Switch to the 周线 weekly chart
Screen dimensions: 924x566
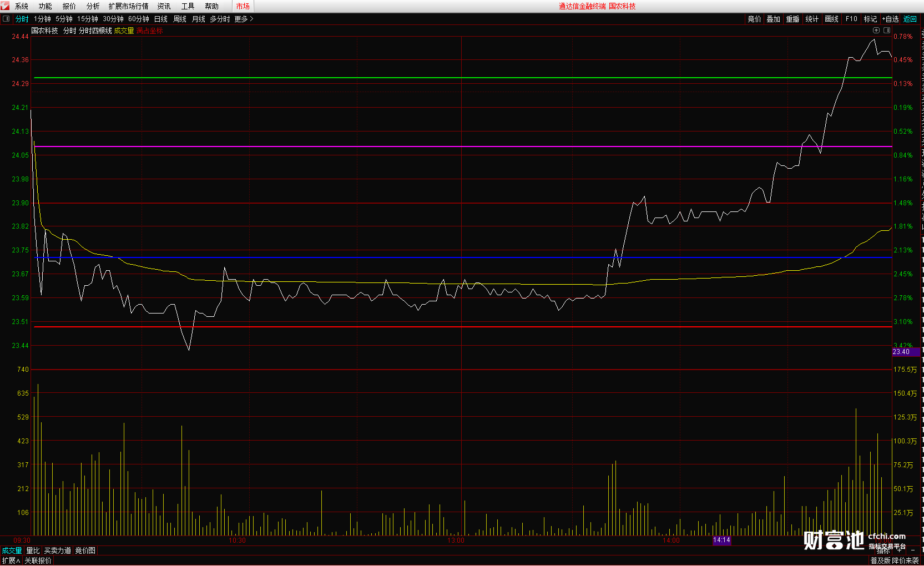(x=180, y=19)
